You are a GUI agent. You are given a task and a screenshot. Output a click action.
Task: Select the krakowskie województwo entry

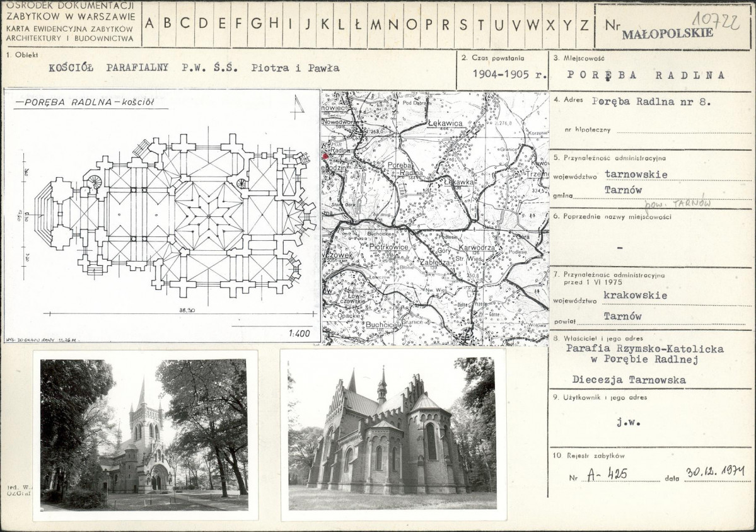click(x=636, y=295)
